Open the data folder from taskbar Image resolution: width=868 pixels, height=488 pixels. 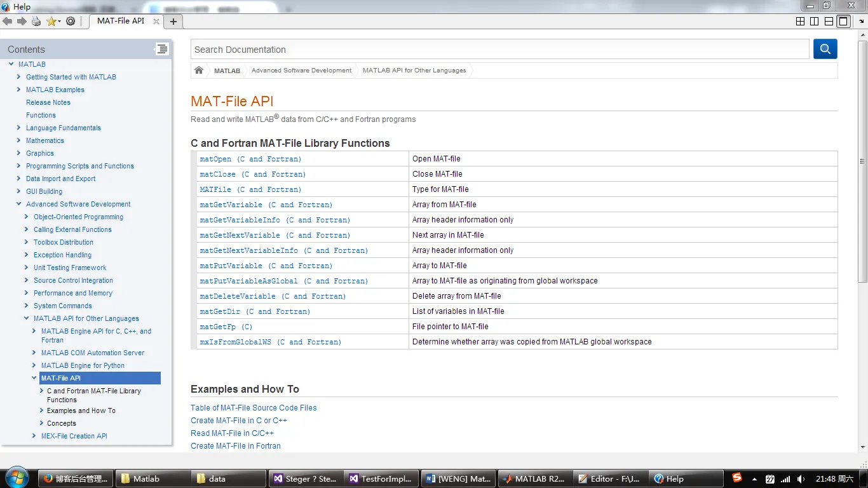point(229,478)
